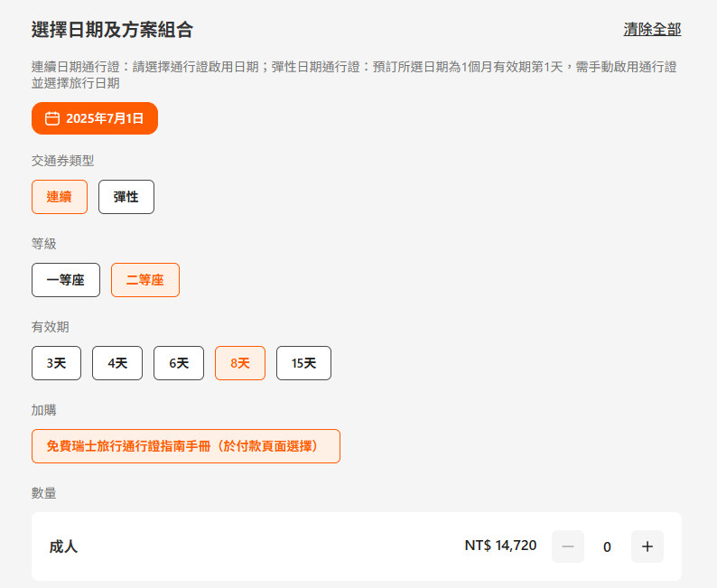Image resolution: width=717 pixels, height=588 pixels.
Task: Pick the 8天 validity period
Action: tap(240, 363)
